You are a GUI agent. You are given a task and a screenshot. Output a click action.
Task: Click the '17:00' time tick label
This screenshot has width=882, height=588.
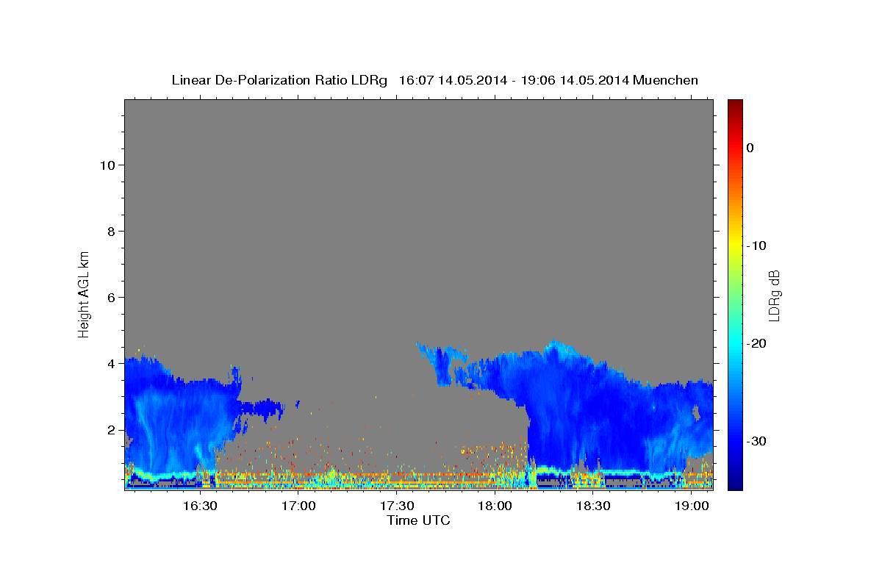click(298, 506)
